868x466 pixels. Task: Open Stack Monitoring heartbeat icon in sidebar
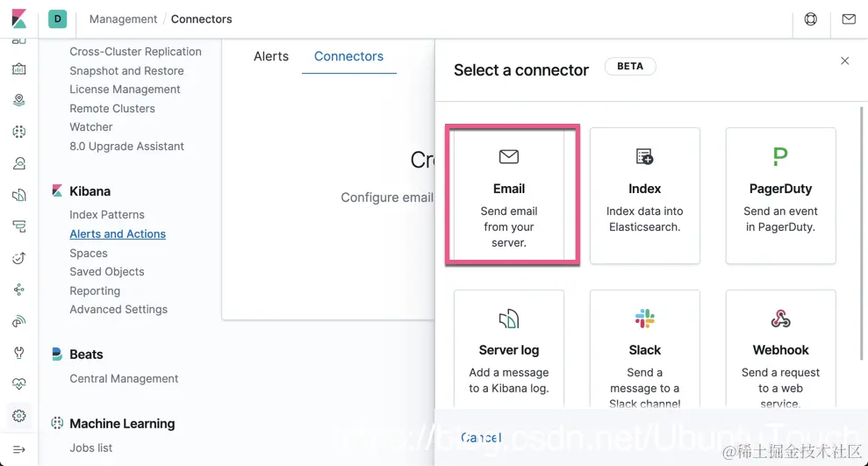tap(18, 384)
